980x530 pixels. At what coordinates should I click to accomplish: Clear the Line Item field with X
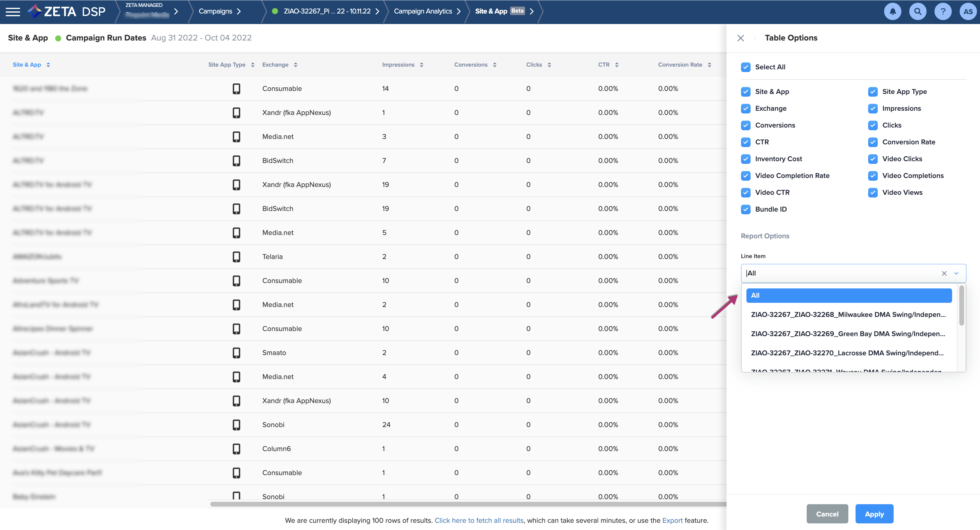pyautogui.click(x=944, y=273)
